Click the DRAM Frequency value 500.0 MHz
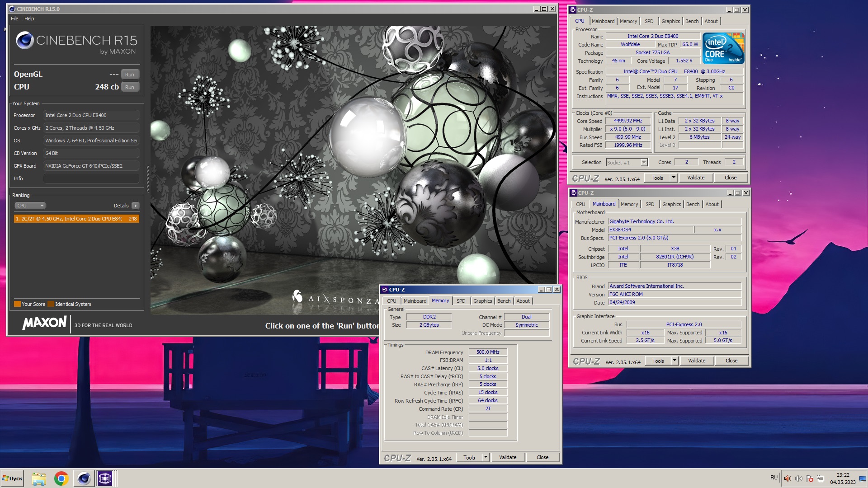Image resolution: width=868 pixels, height=488 pixels. 488,352
